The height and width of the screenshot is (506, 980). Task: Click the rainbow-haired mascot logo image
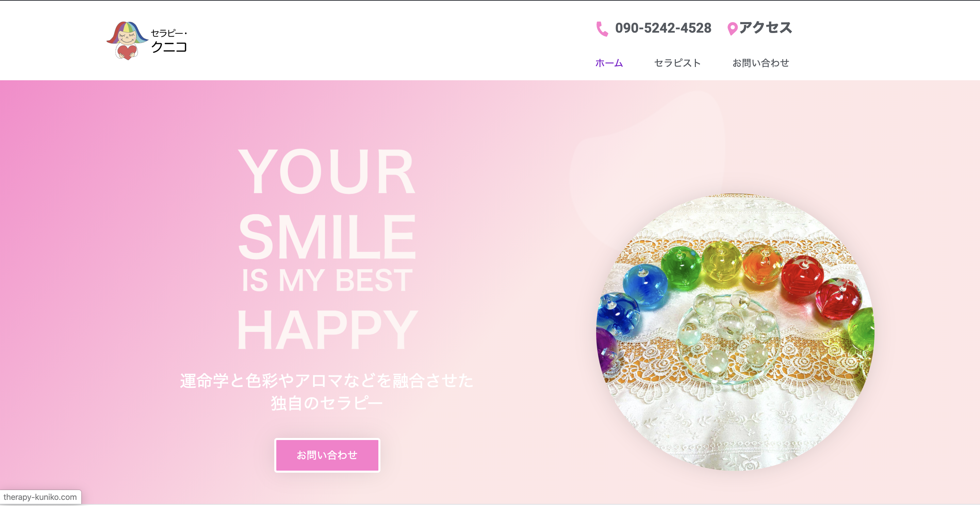click(x=127, y=41)
